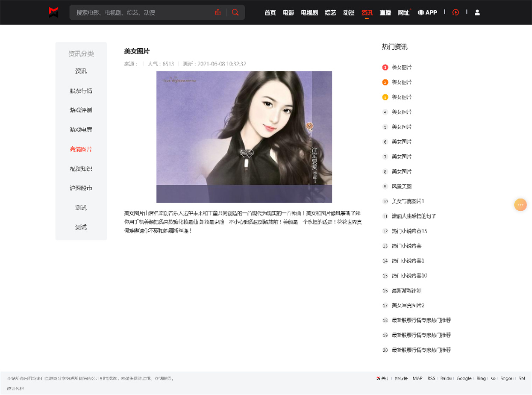Open hot news item ranked number 11
The image size is (532, 395).
(414, 216)
